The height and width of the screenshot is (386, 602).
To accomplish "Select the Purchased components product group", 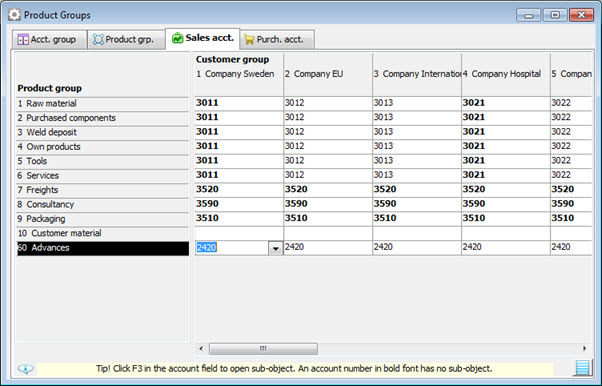I will tap(103, 118).
